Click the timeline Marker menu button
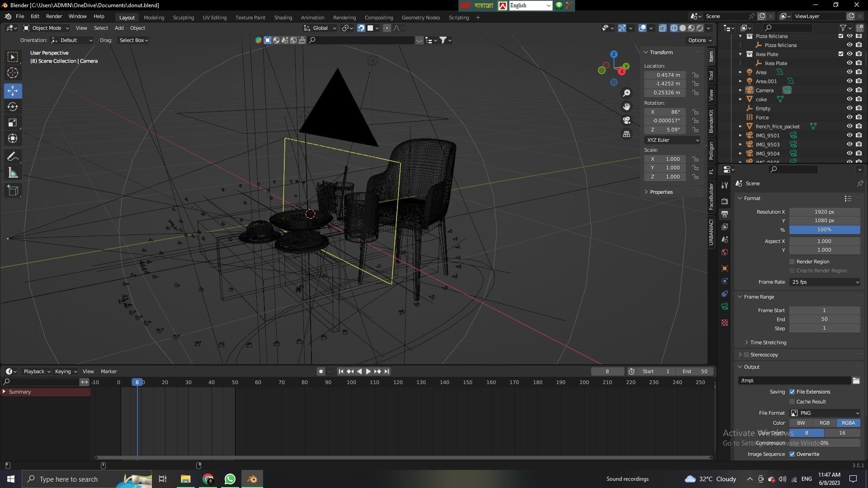Viewport: 868px width, 488px height. pyautogui.click(x=108, y=371)
